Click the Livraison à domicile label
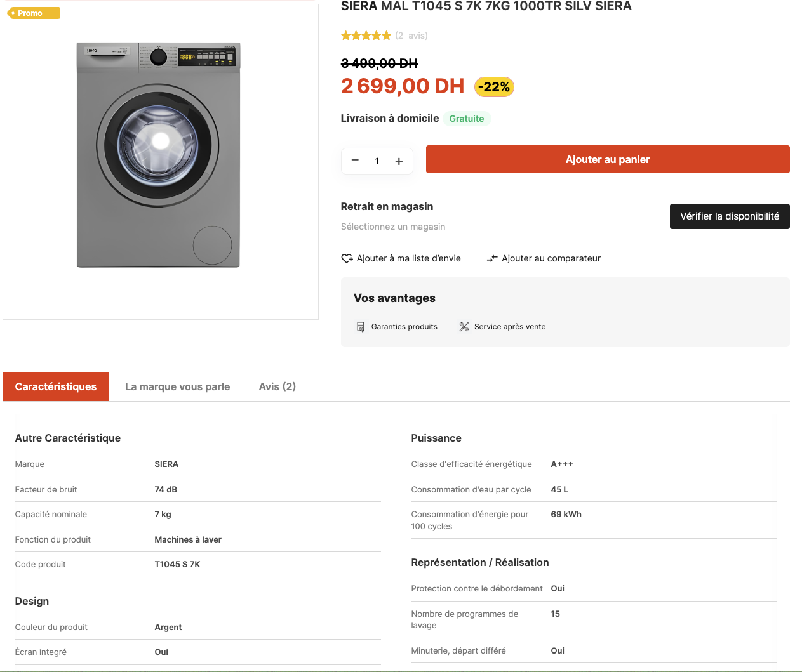This screenshot has height=672, width=802. coord(390,118)
